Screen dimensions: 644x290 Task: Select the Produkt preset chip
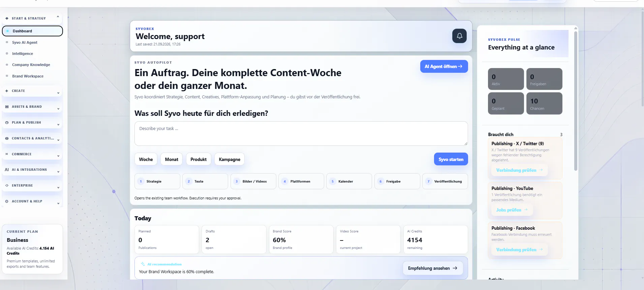coord(198,159)
